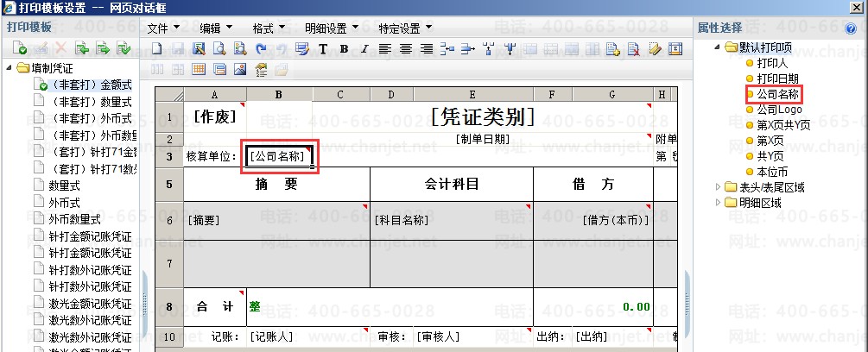Center-align the cell text
Image resolution: width=868 pixels, height=352 pixels.
[x=406, y=49]
